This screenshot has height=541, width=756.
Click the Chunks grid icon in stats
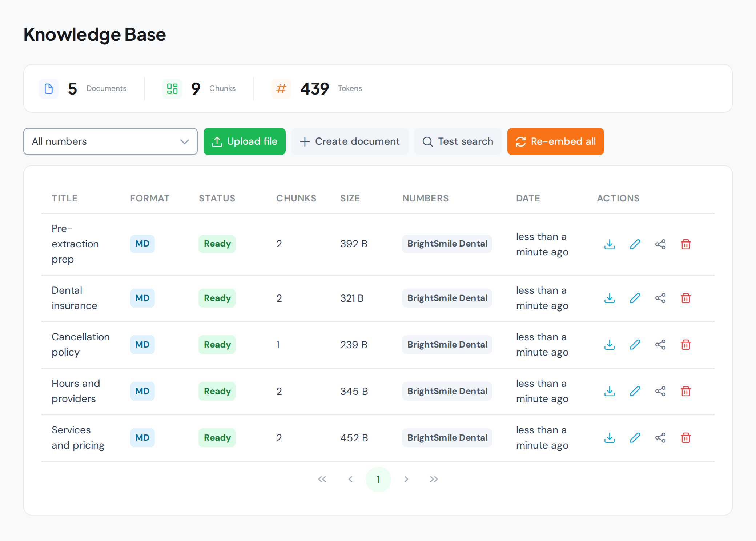(x=172, y=89)
